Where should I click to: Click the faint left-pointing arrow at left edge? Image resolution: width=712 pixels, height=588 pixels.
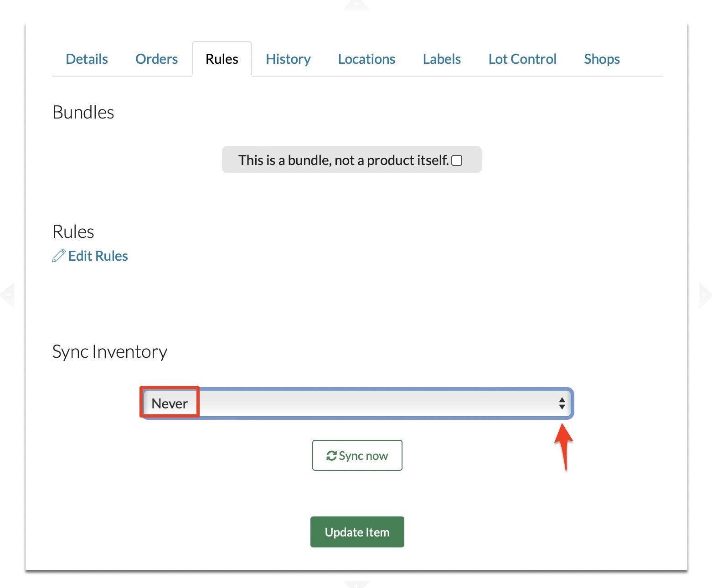click(8, 295)
